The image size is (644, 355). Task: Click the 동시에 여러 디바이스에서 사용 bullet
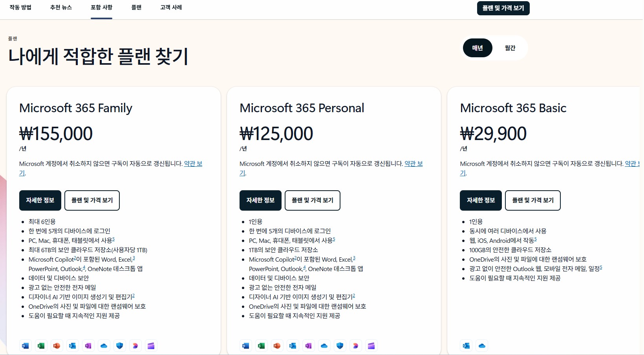pyautogui.click(x=508, y=231)
